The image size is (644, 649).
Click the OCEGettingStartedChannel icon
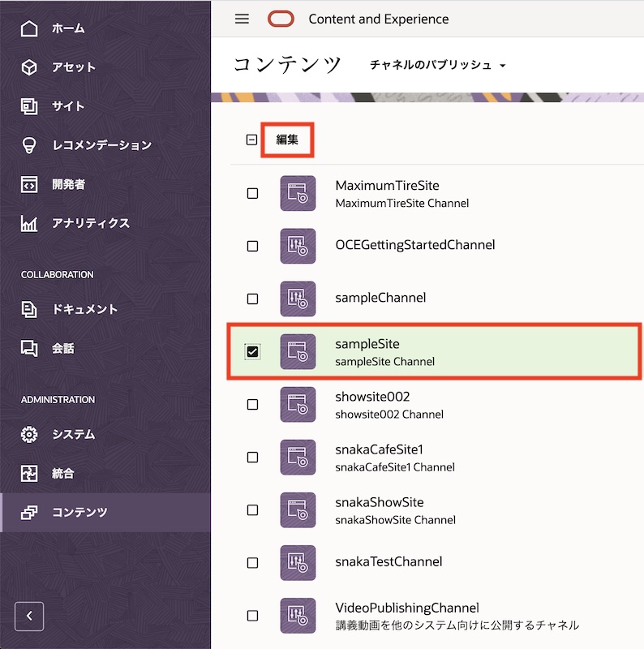point(298,246)
